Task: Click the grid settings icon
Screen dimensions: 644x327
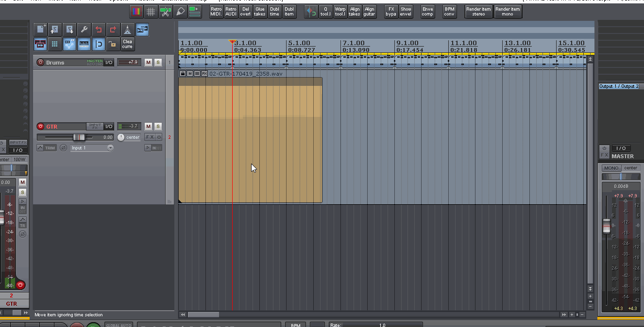Action: coord(84,44)
